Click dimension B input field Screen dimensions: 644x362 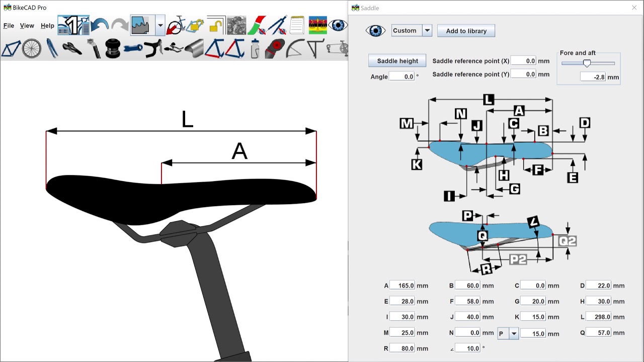(x=467, y=286)
